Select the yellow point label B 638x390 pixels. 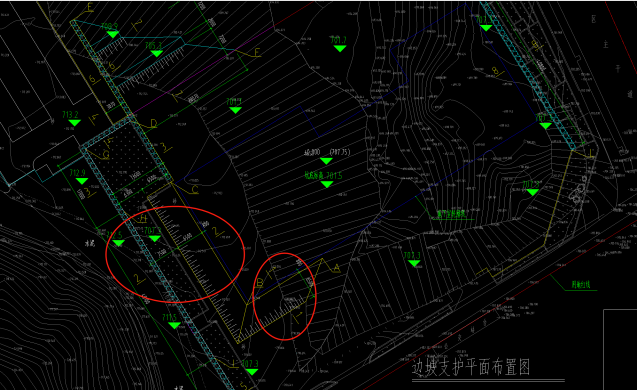pyautogui.click(x=259, y=282)
